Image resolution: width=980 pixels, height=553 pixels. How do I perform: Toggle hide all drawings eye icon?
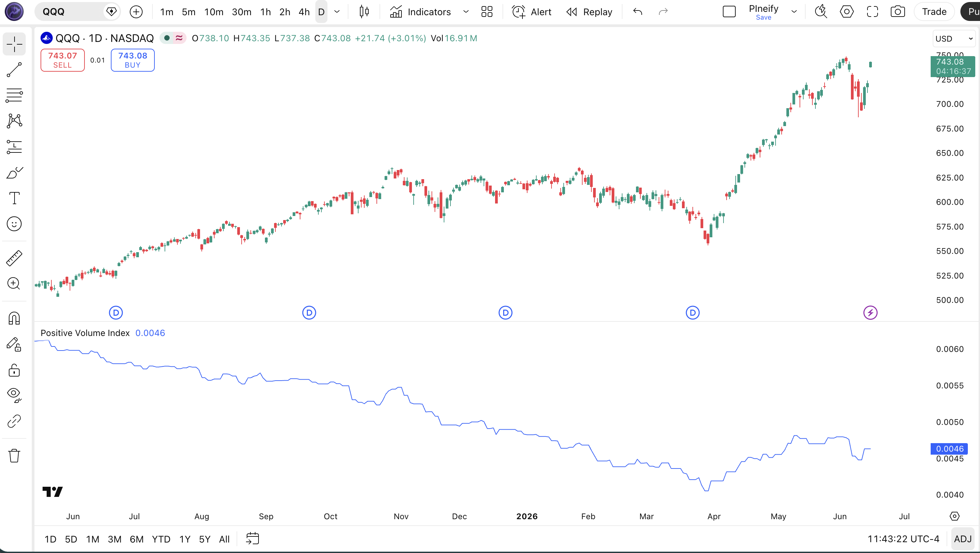coord(14,395)
